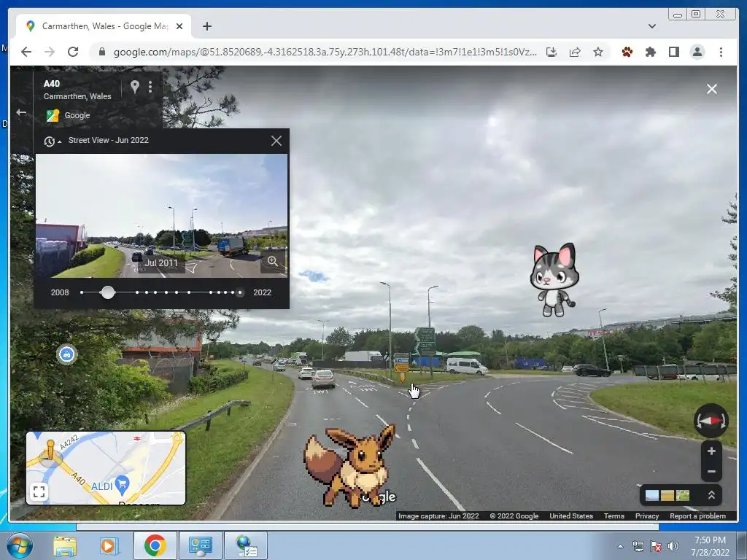Click the location pin icon beside A40
The image size is (747, 560).
pyautogui.click(x=135, y=87)
